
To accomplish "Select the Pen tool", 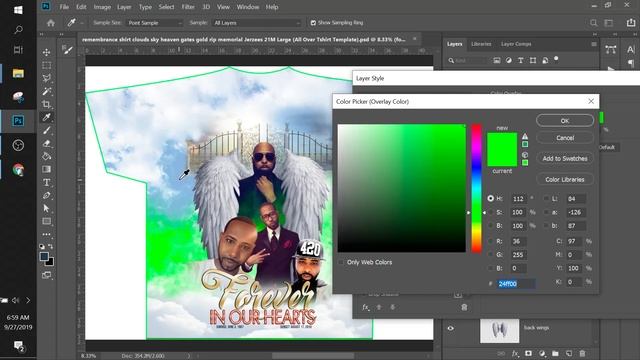I will tap(47, 196).
